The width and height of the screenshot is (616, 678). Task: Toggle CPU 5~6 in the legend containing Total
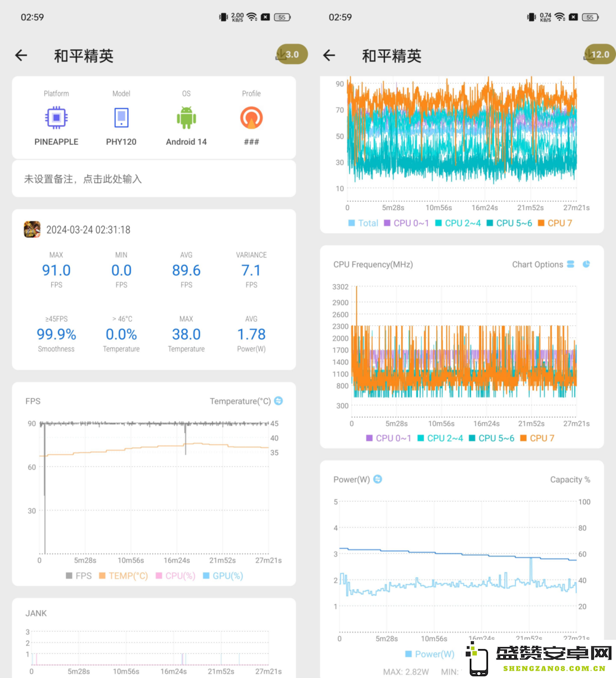(x=509, y=223)
